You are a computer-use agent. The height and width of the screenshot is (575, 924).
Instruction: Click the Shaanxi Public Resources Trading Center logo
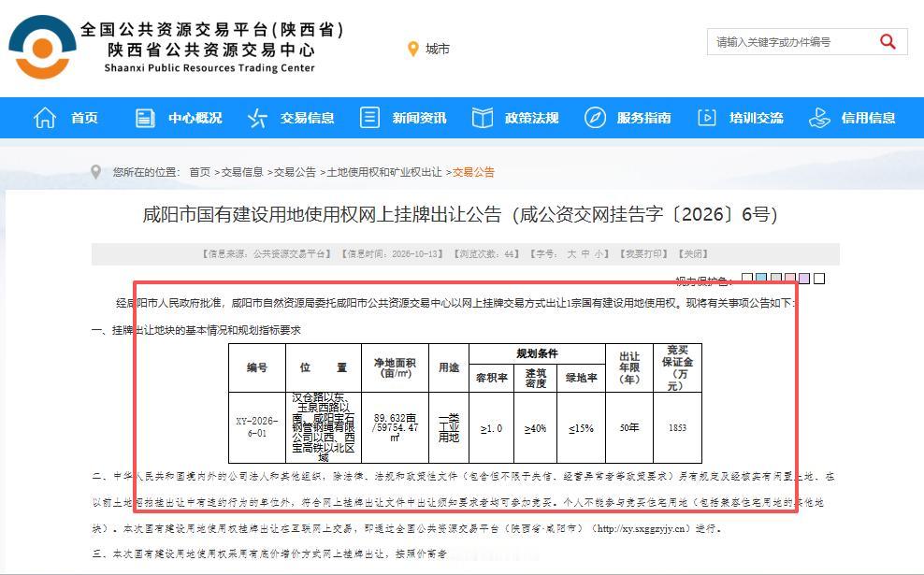click(42, 47)
